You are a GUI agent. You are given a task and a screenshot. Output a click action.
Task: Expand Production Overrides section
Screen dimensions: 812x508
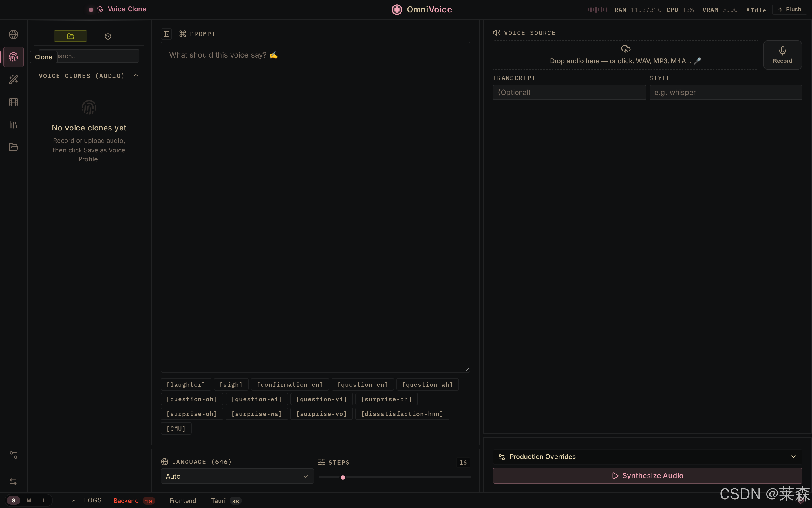647,457
